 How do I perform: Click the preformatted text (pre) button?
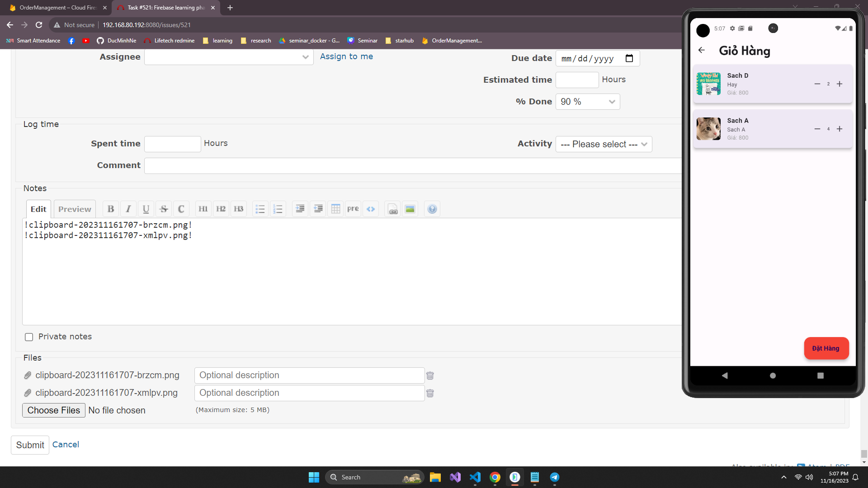coord(353,209)
